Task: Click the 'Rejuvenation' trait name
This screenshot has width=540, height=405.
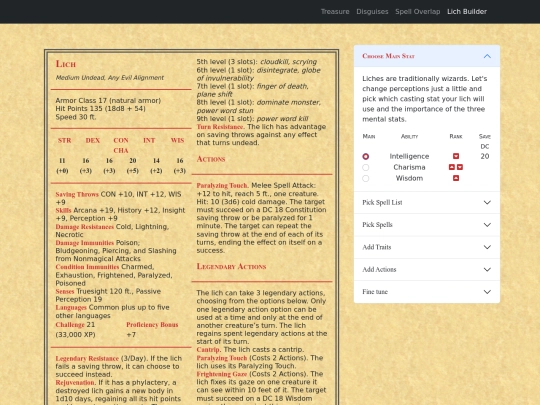Action: pos(75,383)
